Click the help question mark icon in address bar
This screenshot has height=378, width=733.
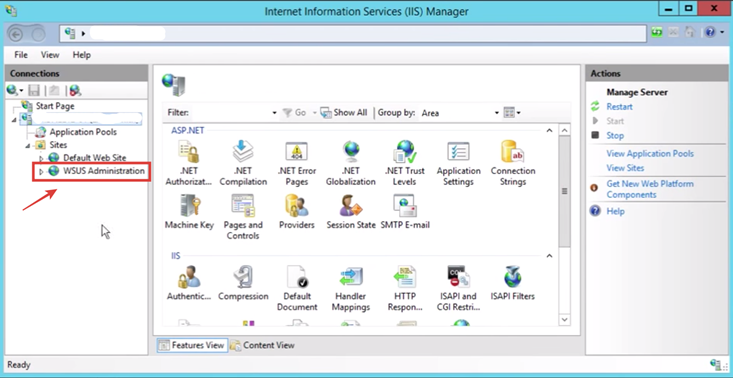click(710, 32)
